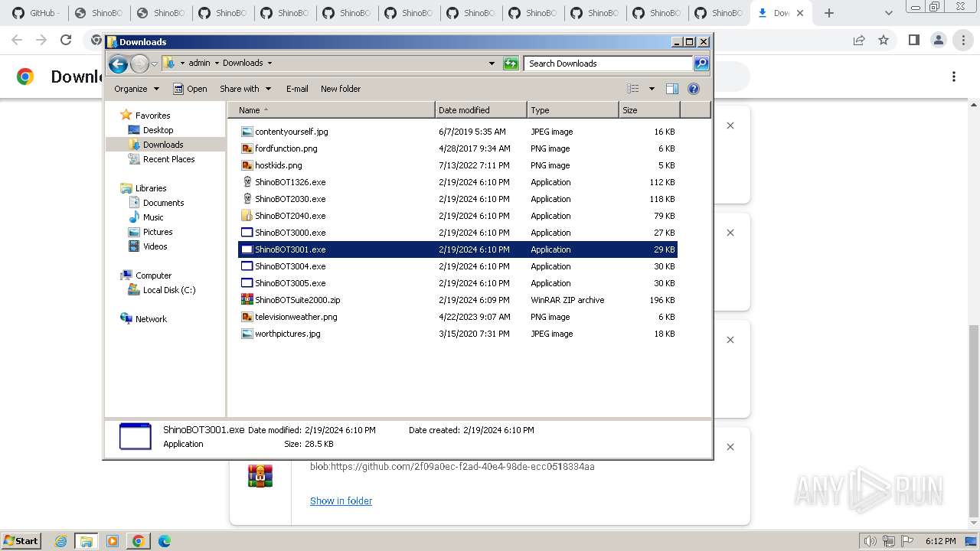
Task: Open the Organize menu
Action: (136, 89)
